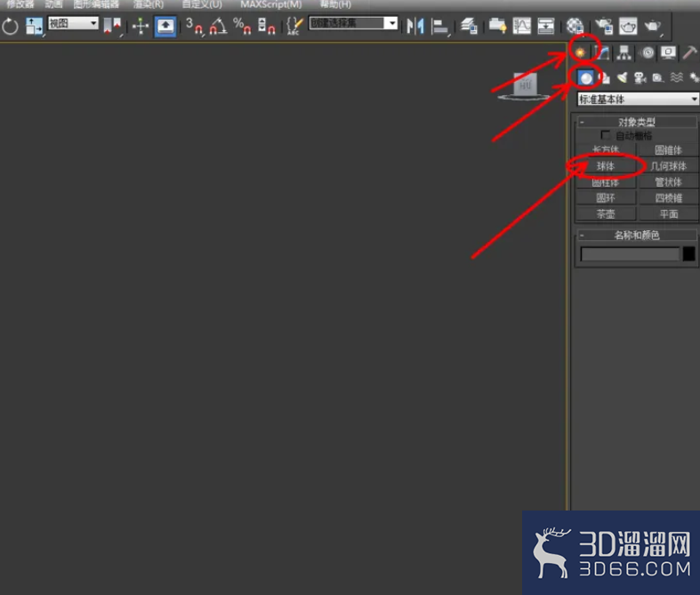Viewport: 700px width, 595px height.
Task: Switch to the Hierarchy command panel tab
Action: [624, 52]
